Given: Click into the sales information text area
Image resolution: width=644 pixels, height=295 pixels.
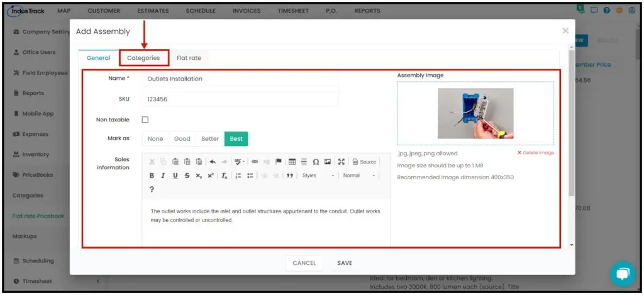Looking at the screenshot, I should (266, 222).
